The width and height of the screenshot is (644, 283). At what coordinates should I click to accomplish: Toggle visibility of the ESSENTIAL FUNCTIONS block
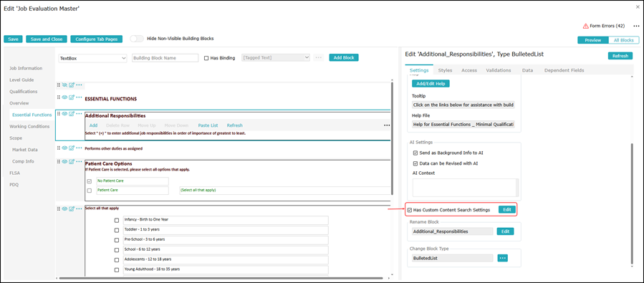click(64, 97)
